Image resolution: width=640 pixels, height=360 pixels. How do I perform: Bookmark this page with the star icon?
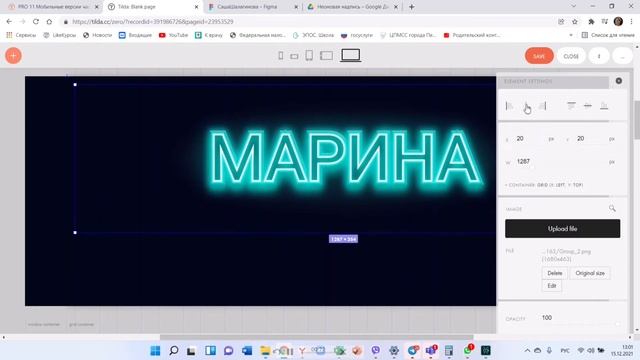pos(575,22)
